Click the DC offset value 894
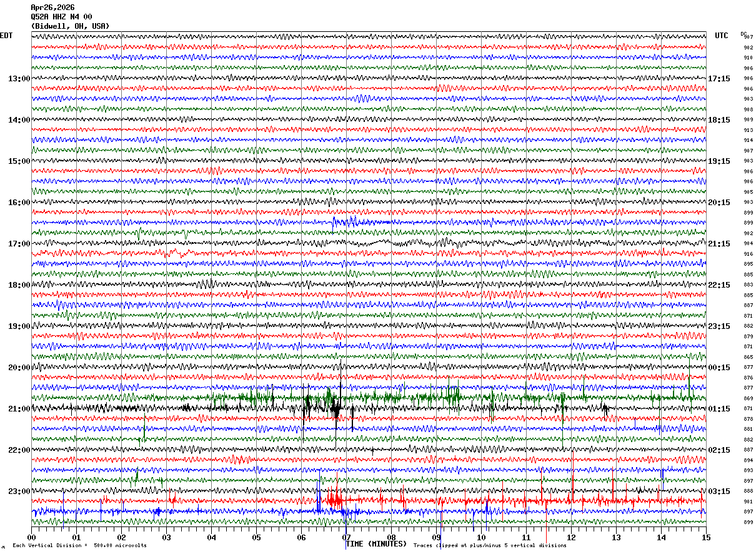The image size is (756, 554). [748, 460]
